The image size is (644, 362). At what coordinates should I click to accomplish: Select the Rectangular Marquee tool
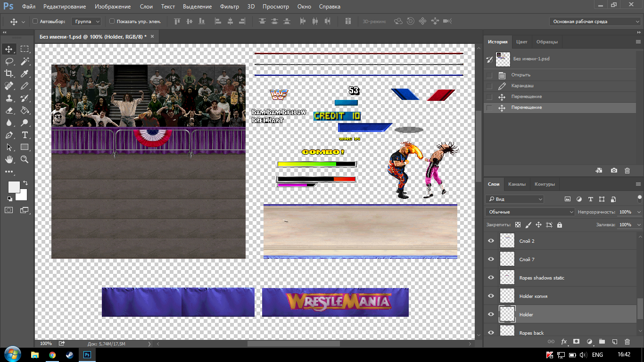pos(25,49)
